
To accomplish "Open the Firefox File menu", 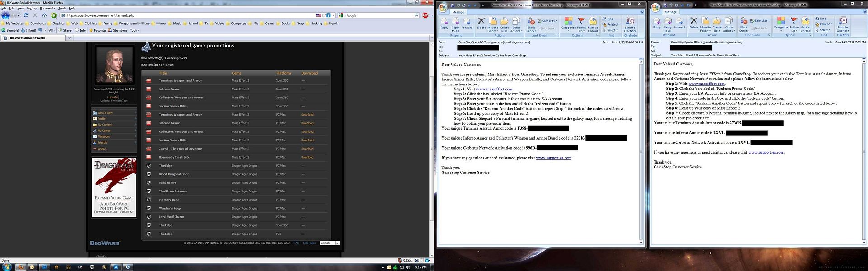I will coord(4,8).
